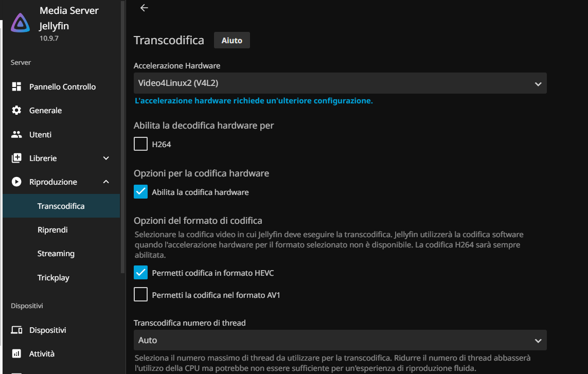This screenshot has width=588, height=374.
Task: Click the Jellyfin logo icon
Action: (21, 23)
